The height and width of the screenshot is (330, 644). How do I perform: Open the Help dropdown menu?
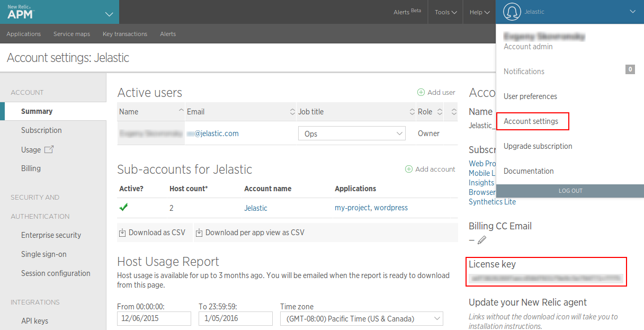479,12
